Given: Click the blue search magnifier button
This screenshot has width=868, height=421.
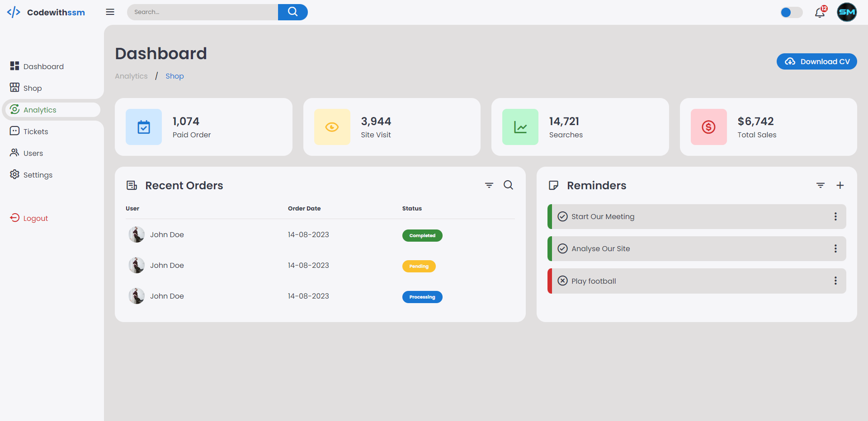Looking at the screenshot, I should click(292, 12).
